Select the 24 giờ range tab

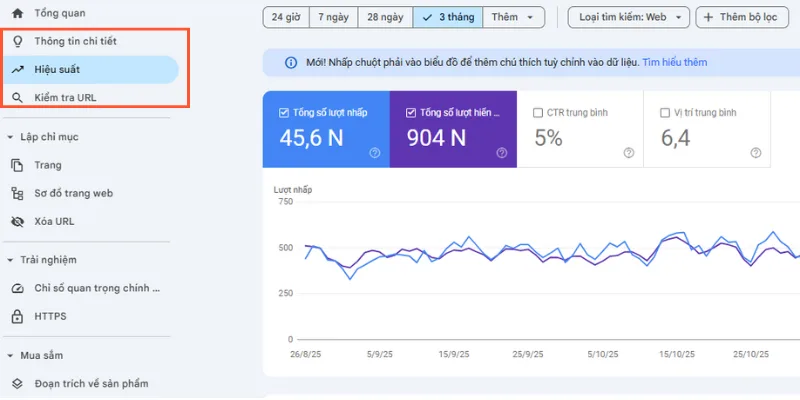click(x=286, y=17)
